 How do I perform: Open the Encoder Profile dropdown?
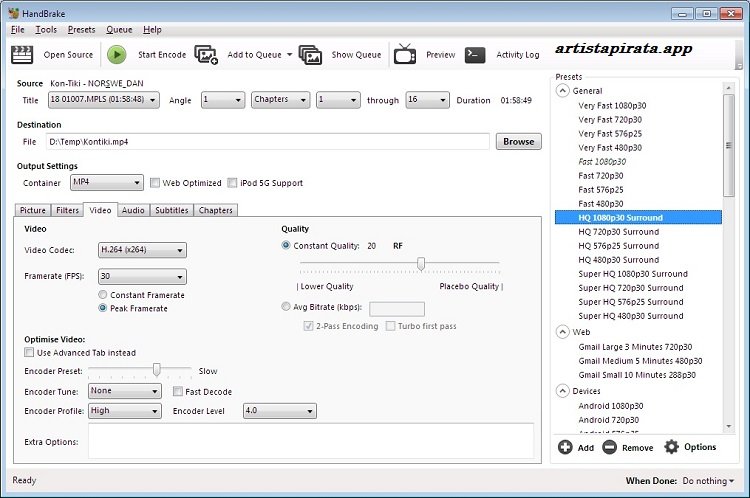coord(124,411)
